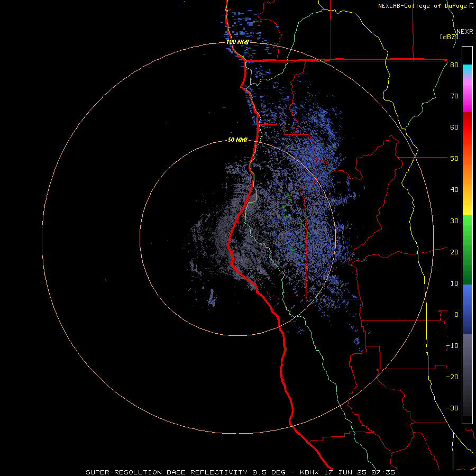
Task: Click the magenta segment of the reflectivity colorbar
Action: [x=467, y=97]
